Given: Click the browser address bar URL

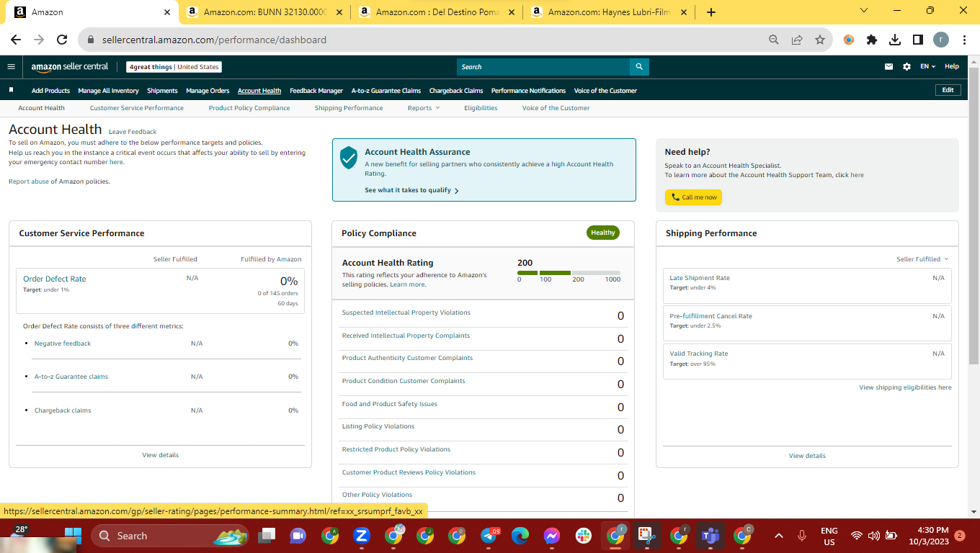Looking at the screenshot, I should [213, 40].
